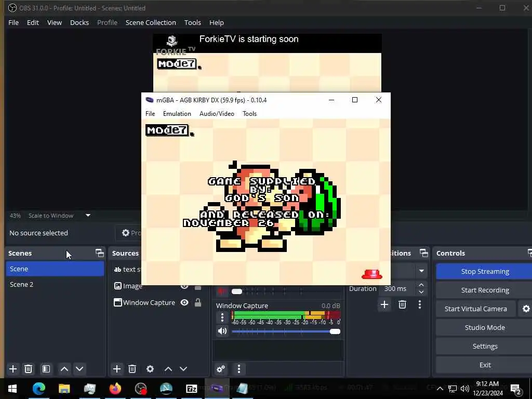Add a new source with the plus icon
The image size is (532, 399).
coord(117,369)
